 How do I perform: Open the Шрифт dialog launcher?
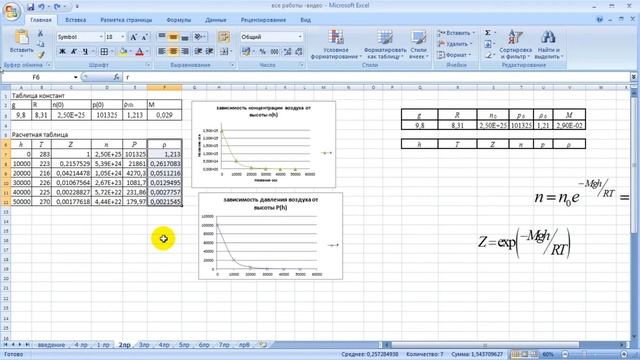[148, 65]
